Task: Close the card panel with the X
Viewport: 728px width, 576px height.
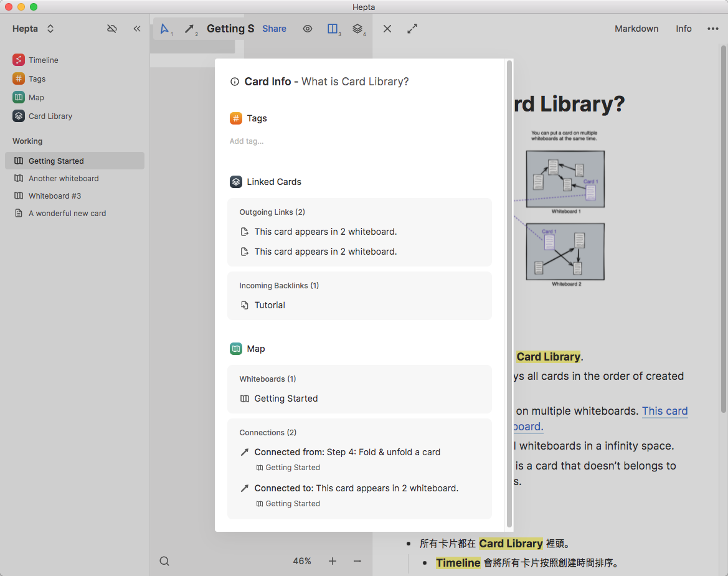Action: (387, 29)
